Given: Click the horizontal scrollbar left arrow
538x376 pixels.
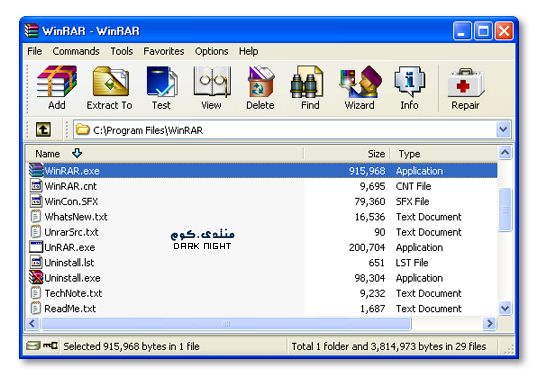Looking at the screenshot, I should point(33,323).
